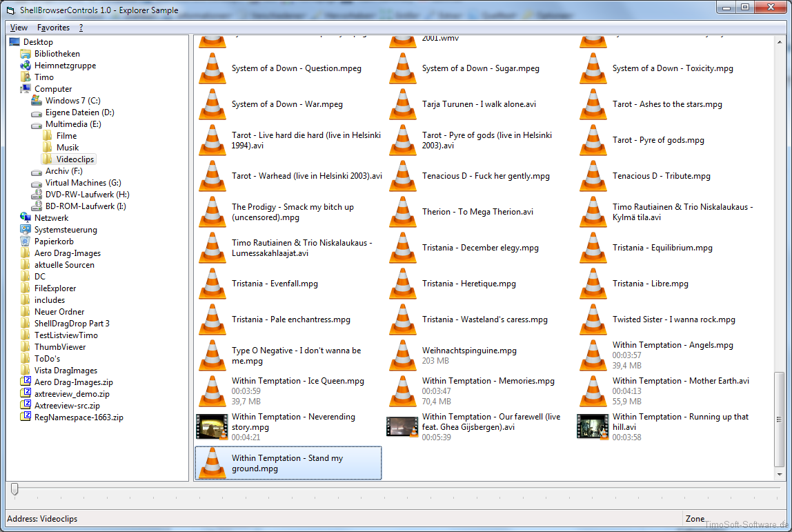Click VLC cone icon for Twisted Sister - I wanna rock.mpg
Viewport: 792px width, 532px height.
[x=593, y=319]
